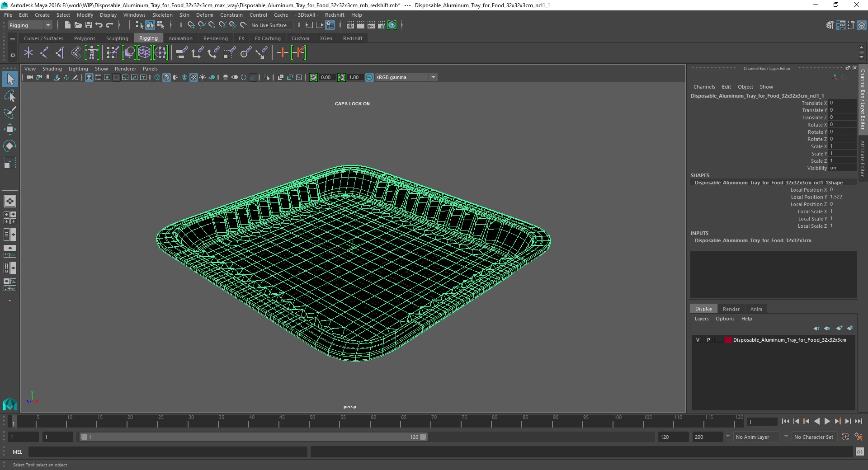Screen dimensions: 868x470
Task: Click the Save Scene icon
Action: coord(89,25)
